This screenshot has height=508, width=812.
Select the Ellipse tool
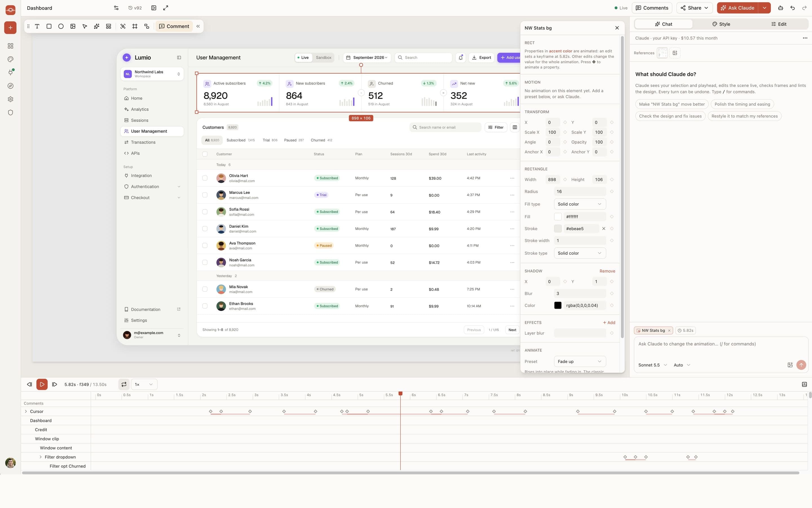61,26
